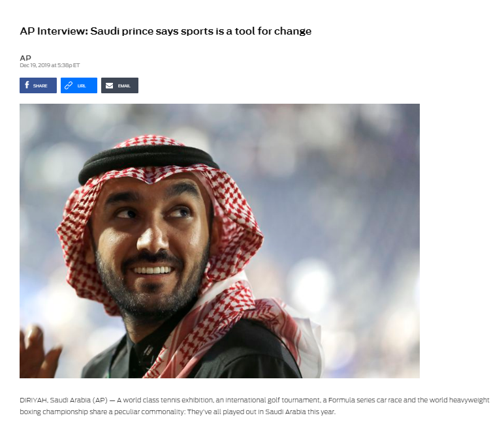The width and height of the screenshot is (504, 422).
Task: Click the '5:38p ET' timestamp text
Action: tap(69, 65)
